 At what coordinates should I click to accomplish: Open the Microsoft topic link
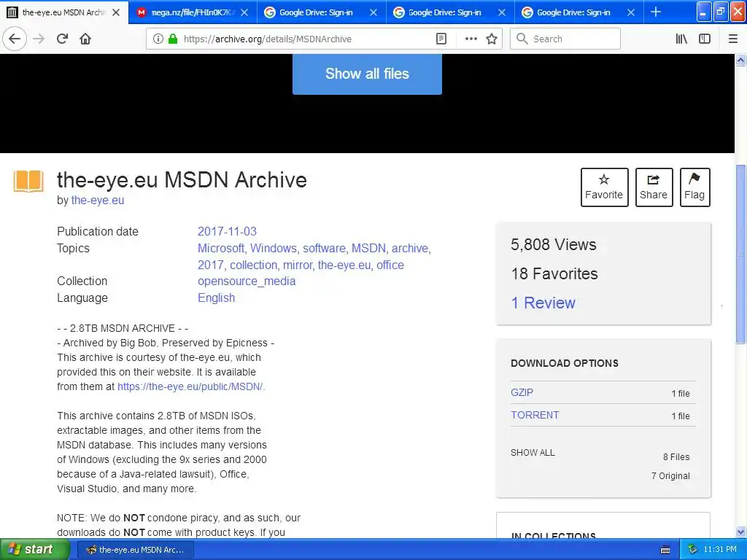(220, 248)
